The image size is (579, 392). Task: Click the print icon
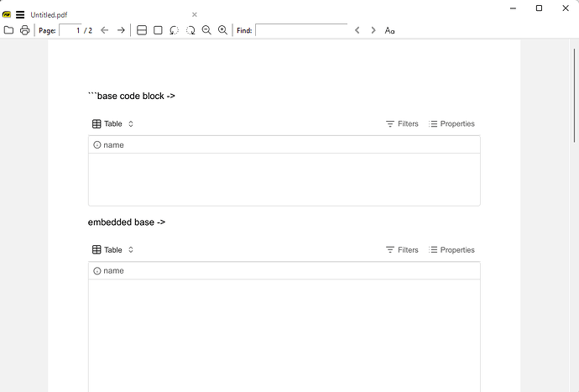click(x=24, y=30)
